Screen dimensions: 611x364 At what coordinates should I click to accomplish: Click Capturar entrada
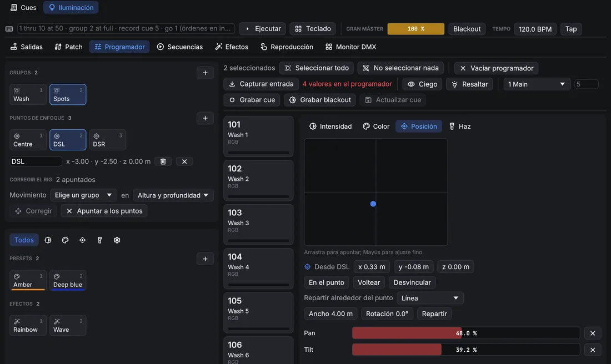coord(261,84)
